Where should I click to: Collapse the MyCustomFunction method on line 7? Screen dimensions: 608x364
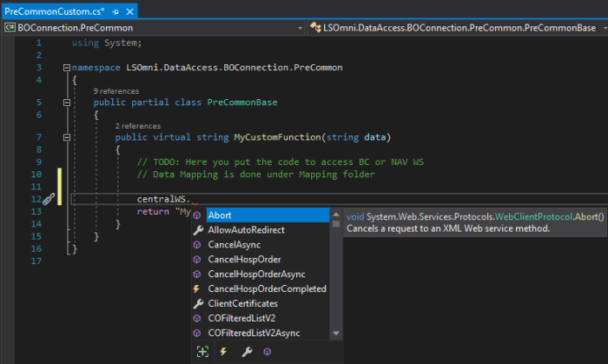pos(66,137)
